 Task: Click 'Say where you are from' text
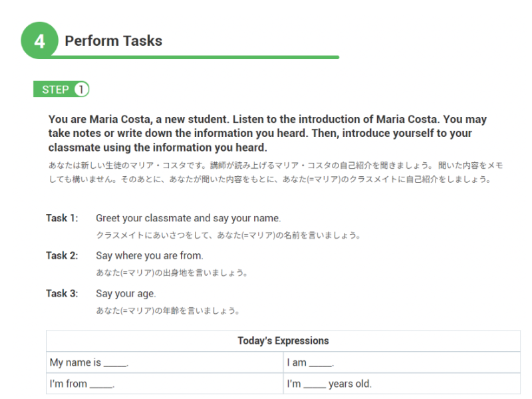[x=150, y=255]
